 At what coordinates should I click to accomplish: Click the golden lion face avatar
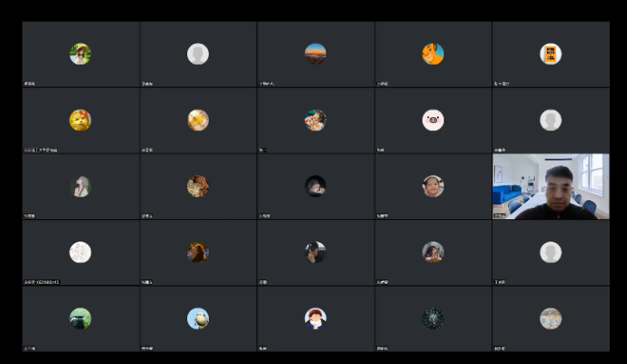(x=80, y=120)
